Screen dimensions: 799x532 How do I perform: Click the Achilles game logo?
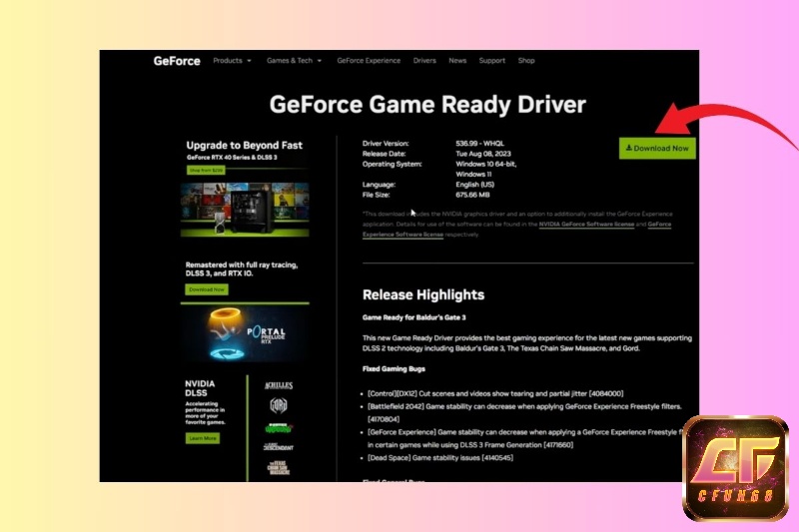(x=279, y=385)
